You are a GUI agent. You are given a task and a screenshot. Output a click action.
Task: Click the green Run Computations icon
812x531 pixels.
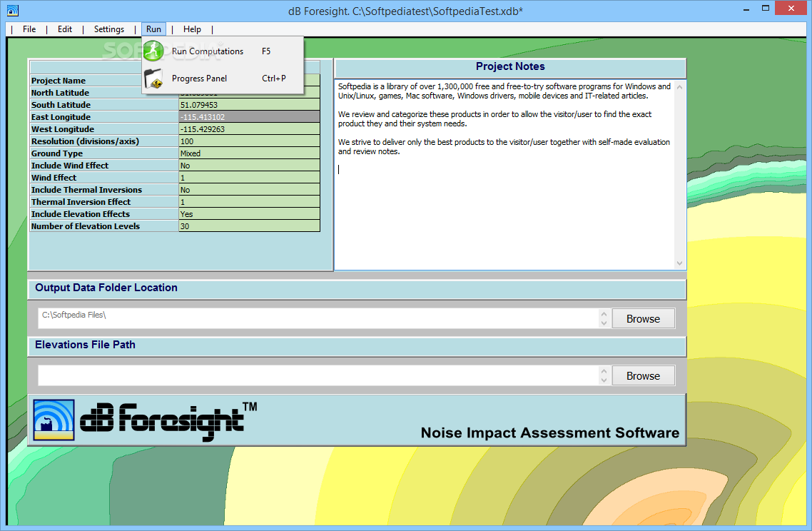tap(153, 51)
